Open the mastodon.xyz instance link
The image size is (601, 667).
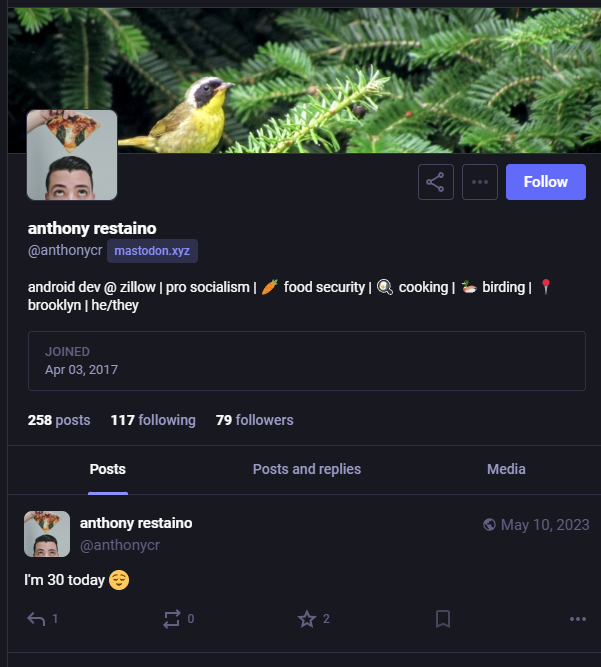[152, 251]
